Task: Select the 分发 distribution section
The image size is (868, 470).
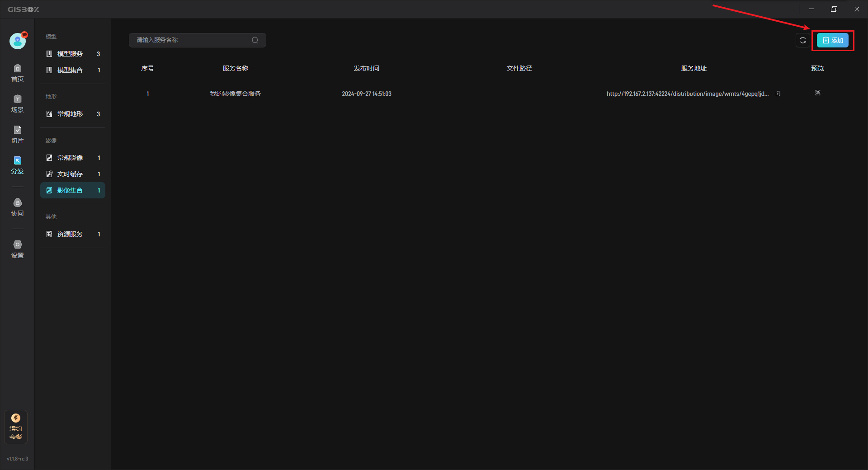Action: (x=17, y=165)
